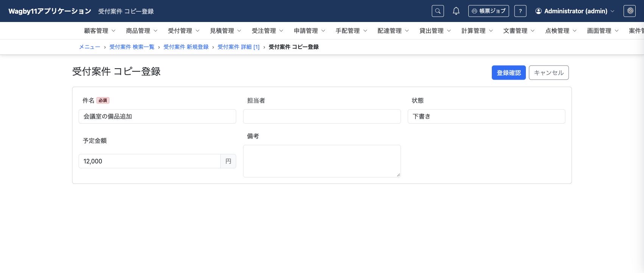Expand the 画面管理 menu
This screenshot has height=273, width=644.
[603, 31]
